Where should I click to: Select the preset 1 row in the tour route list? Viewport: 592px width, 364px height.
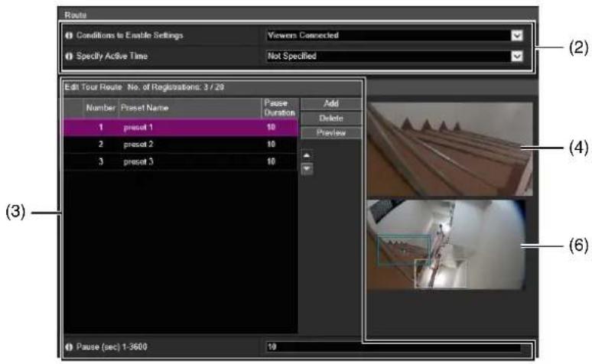(181, 127)
